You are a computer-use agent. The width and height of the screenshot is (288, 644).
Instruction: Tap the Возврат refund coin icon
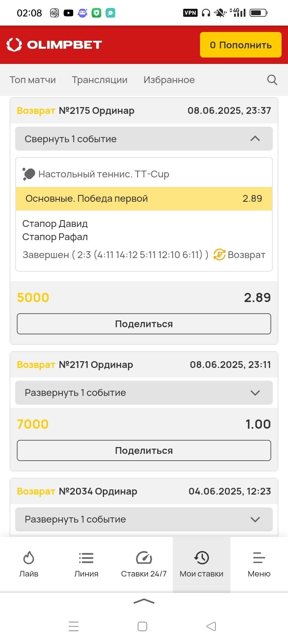tap(219, 254)
